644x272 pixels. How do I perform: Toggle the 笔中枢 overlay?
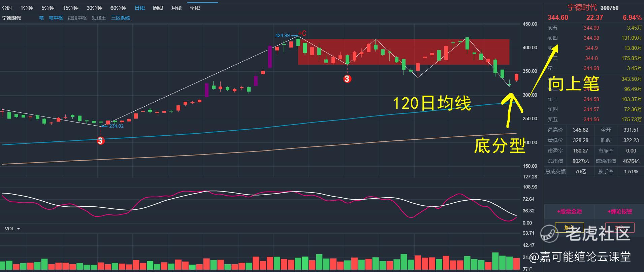click(x=56, y=18)
